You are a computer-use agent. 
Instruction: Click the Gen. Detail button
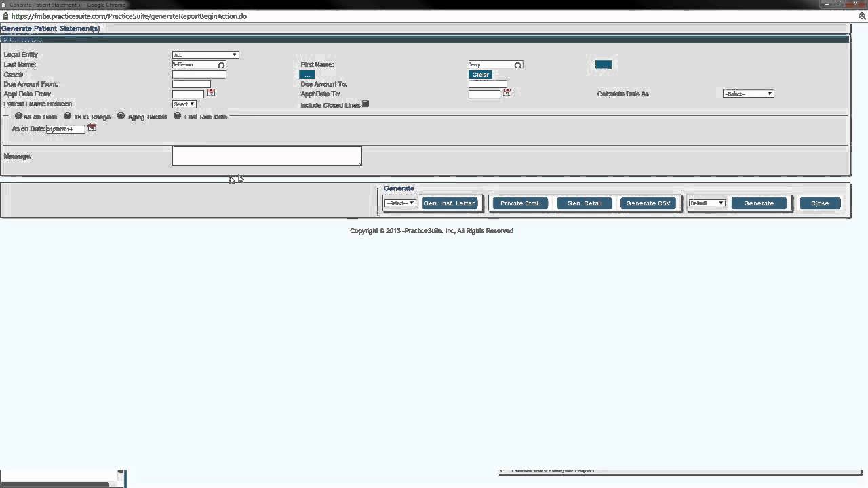[585, 203]
